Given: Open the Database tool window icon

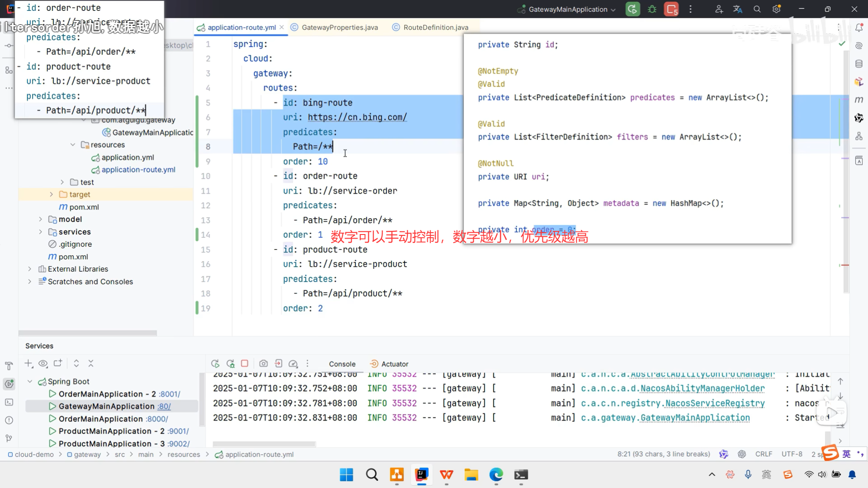Looking at the screenshot, I should click(x=859, y=64).
